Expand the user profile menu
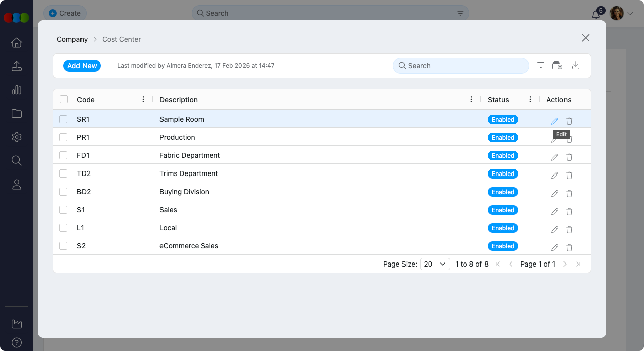Screen dimensions: 644x351 [x=630, y=14]
